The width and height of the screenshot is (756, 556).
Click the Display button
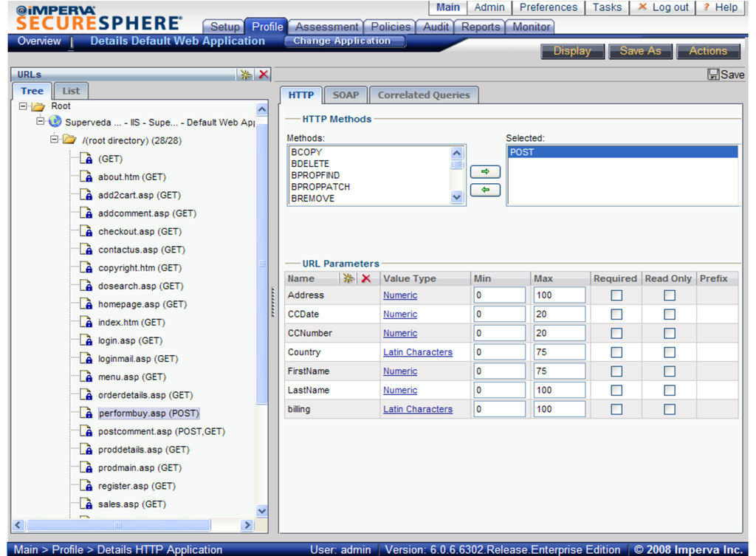[x=572, y=51]
